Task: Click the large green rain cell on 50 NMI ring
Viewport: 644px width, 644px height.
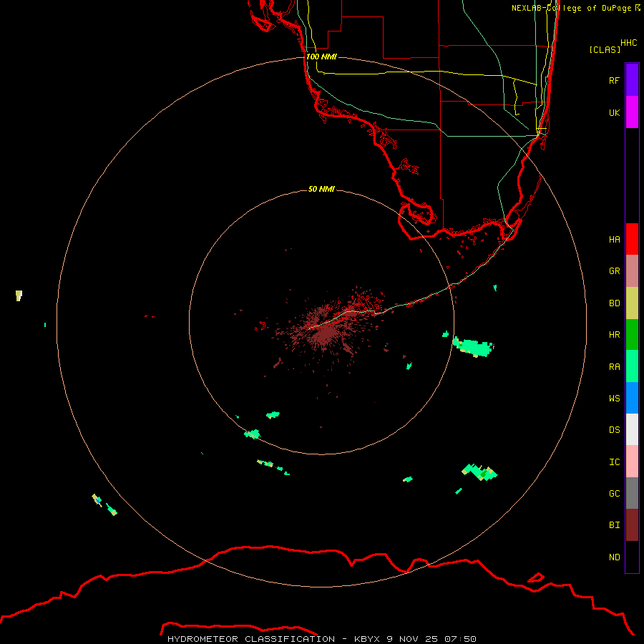Action: (x=473, y=347)
